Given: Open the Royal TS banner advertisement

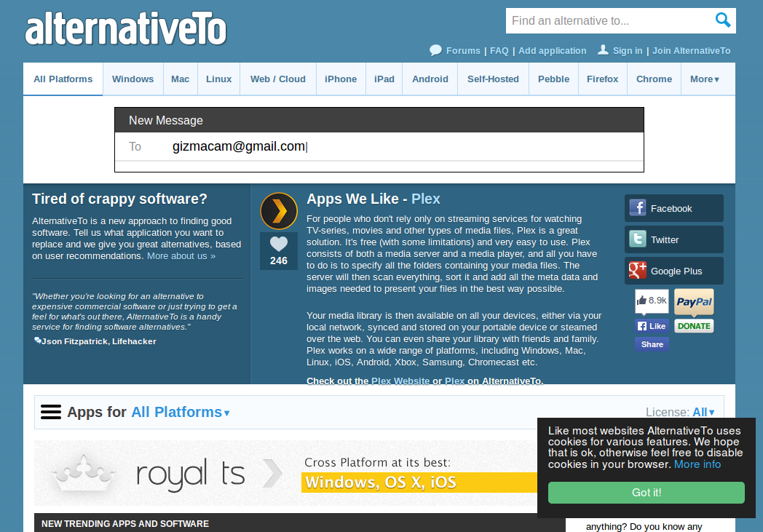Looking at the screenshot, I should click(285, 473).
